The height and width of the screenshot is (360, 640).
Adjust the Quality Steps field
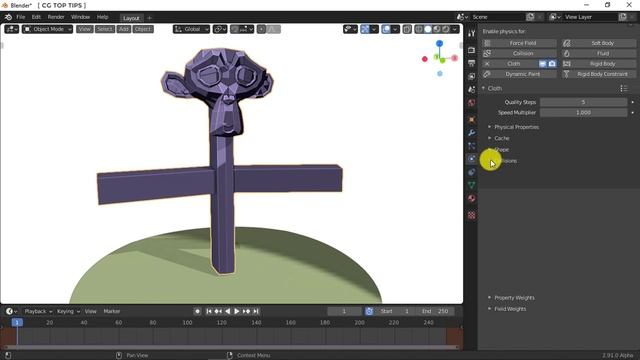(x=583, y=102)
